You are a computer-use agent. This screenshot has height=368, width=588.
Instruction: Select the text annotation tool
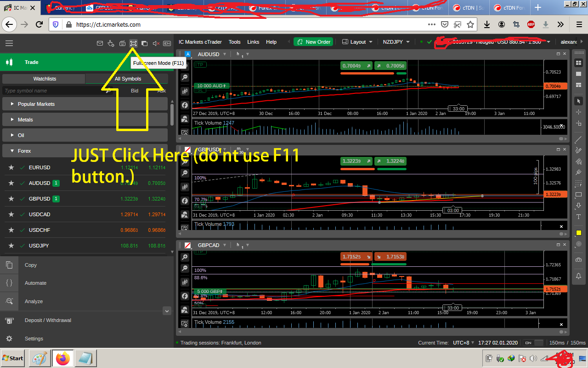click(x=578, y=217)
